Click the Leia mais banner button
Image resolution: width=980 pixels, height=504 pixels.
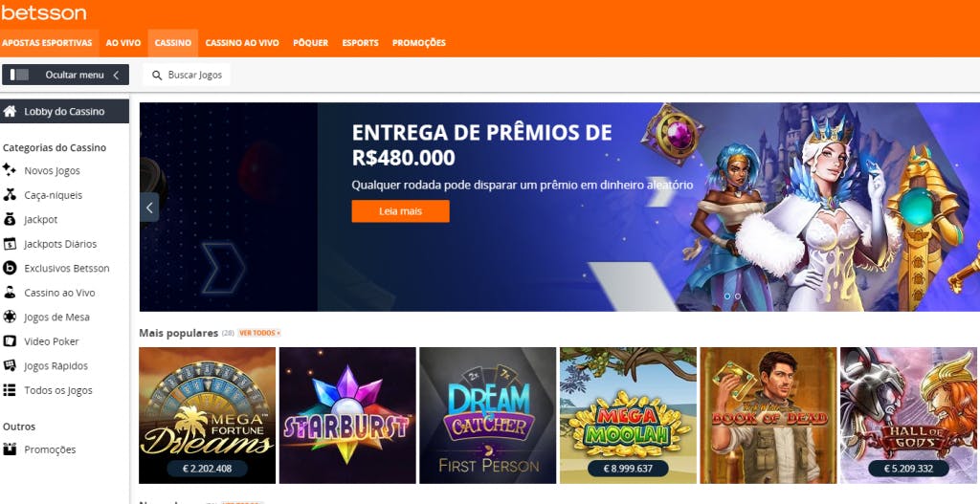(401, 211)
